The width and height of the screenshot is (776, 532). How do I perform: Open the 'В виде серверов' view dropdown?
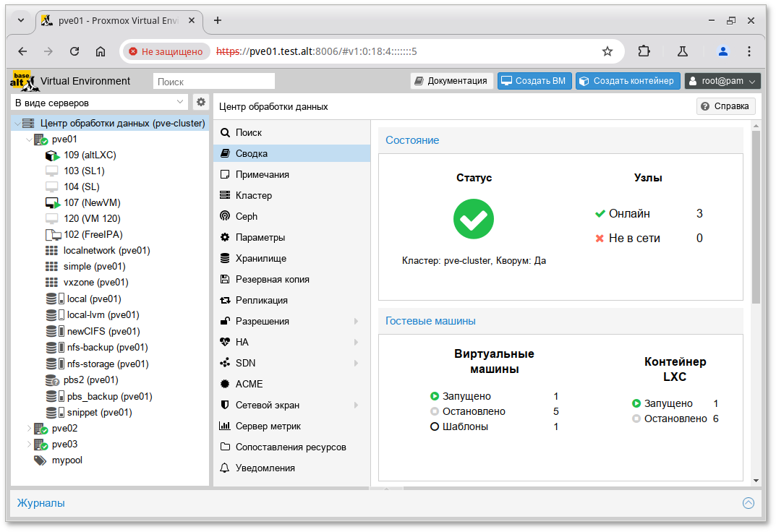100,103
